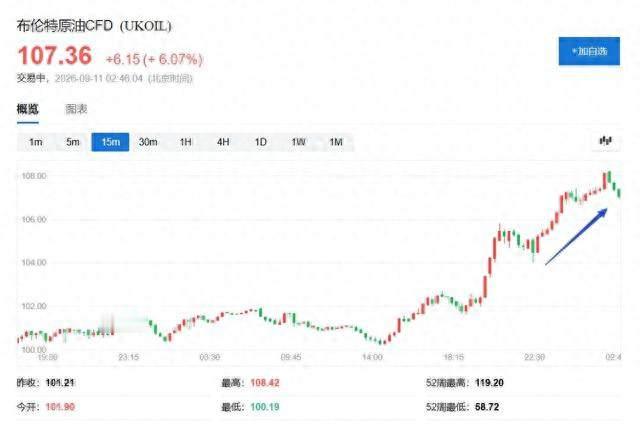Click the 14:00 time axis label
Screen dimensions: 640x437
pos(372,357)
